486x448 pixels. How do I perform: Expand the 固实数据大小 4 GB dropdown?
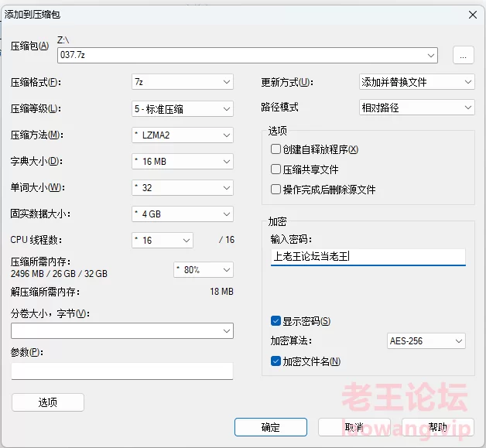click(182, 214)
